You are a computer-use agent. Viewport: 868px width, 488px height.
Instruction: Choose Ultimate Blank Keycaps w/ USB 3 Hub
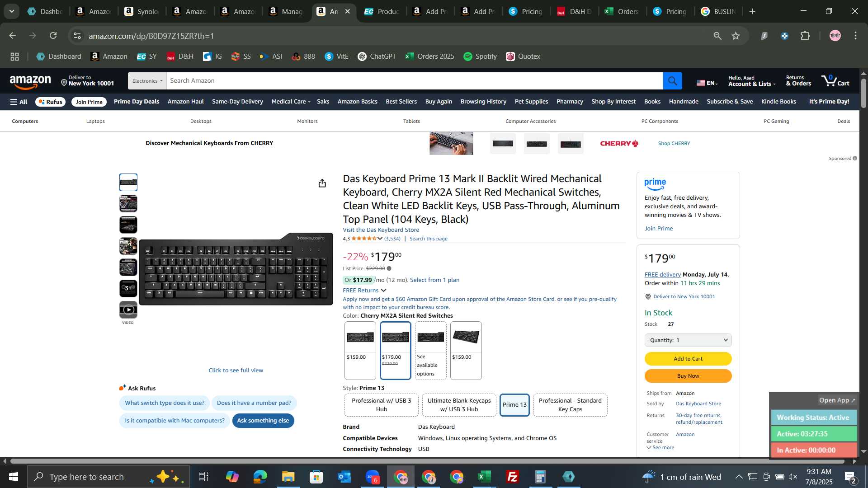459,405
